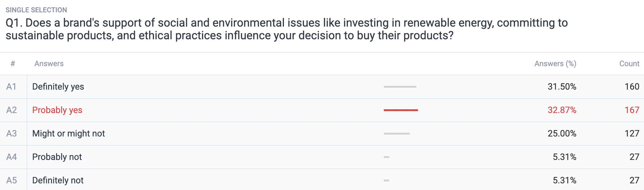The image size is (644, 190).
Task: Click the gray bar for Definitely yes
Action: [400, 87]
